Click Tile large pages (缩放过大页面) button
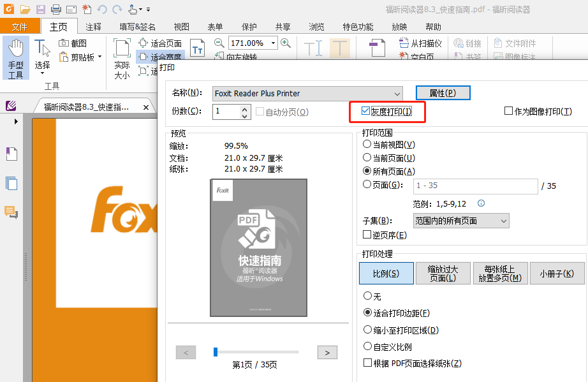Viewport: 588px width, 382px height. click(x=443, y=274)
